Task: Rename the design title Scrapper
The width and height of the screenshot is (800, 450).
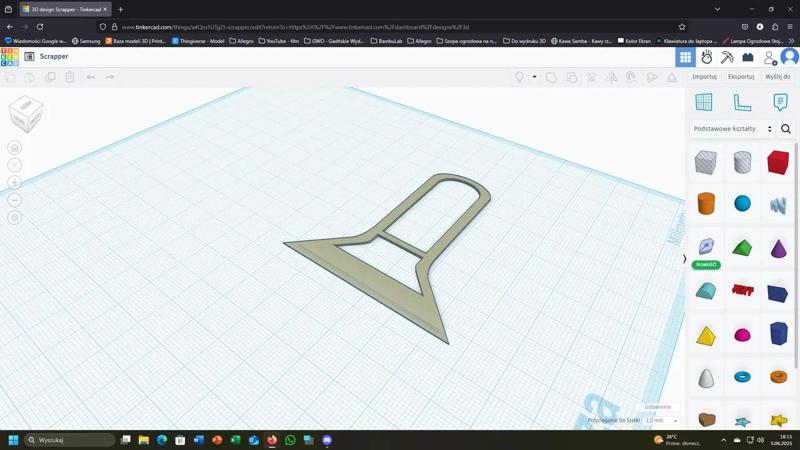Action: 54,57
